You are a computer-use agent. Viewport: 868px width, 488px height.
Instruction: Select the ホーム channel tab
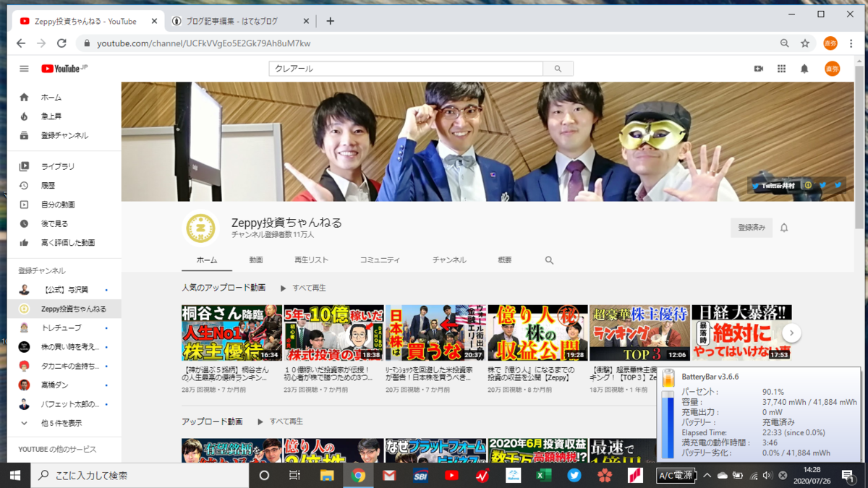click(207, 260)
